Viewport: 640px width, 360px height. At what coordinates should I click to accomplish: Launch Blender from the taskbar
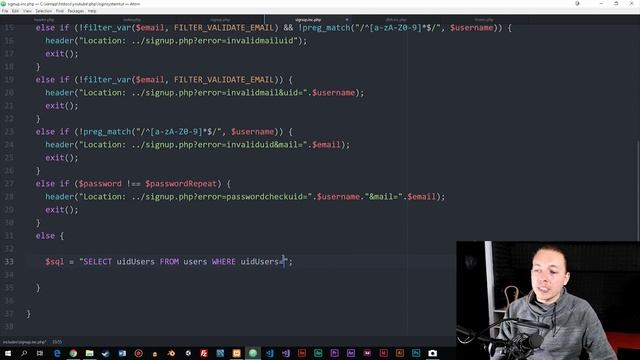(x=171, y=353)
